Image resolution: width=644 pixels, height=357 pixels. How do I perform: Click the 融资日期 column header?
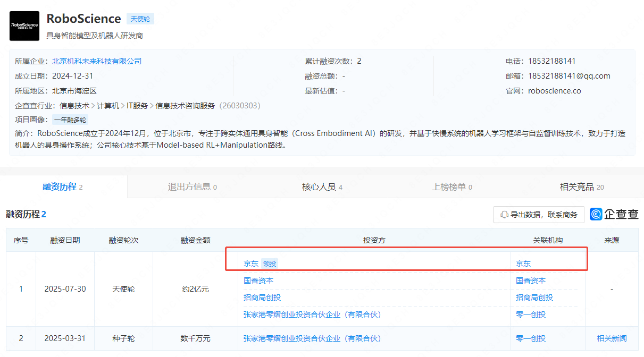(x=65, y=240)
